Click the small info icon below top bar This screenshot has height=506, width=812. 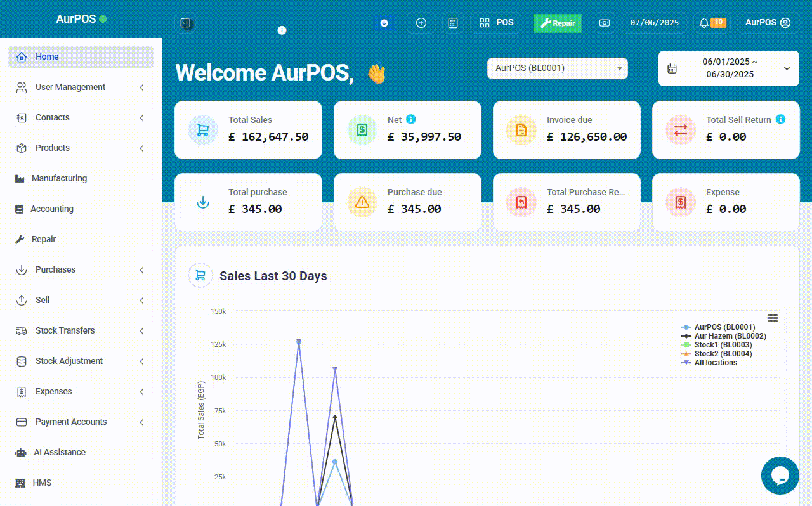(282, 30)
